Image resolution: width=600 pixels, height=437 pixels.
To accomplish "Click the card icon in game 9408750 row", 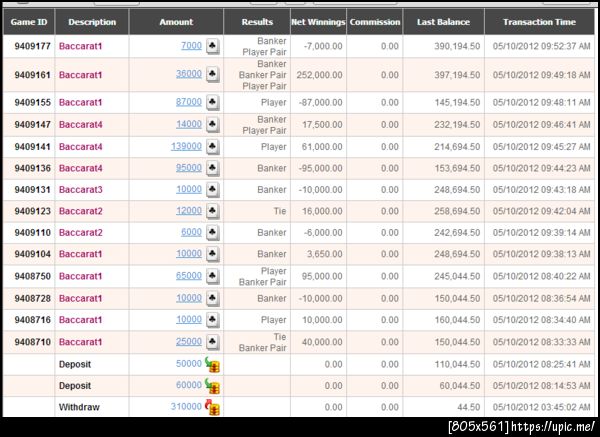I will click(213, 276).
